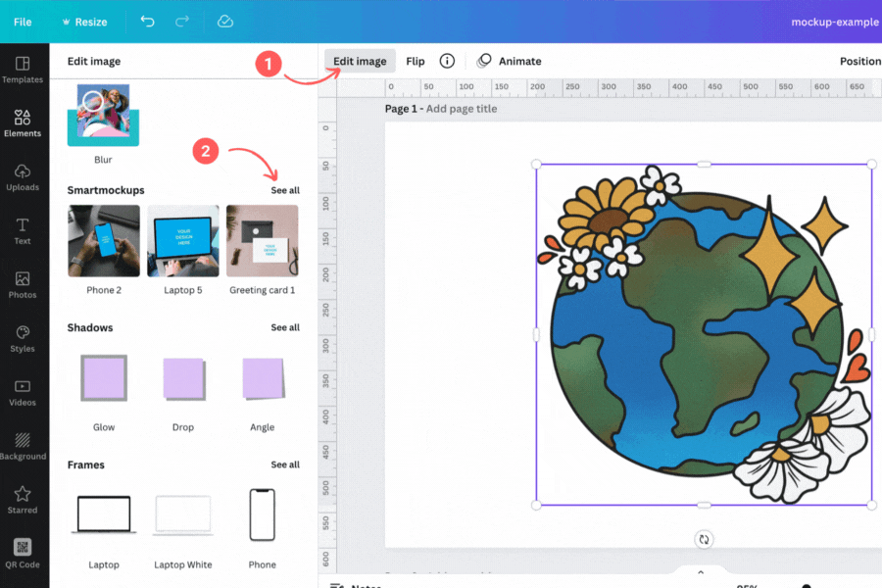Viewport: 882px width, 588px height.
Task: Open the Templates sidebar panel
Action: tap(23, 70)
